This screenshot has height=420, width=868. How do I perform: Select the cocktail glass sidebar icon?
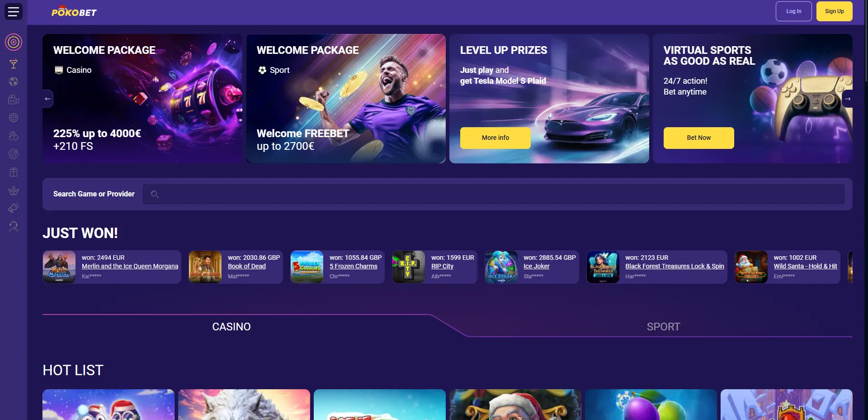[x=14, y=64]
